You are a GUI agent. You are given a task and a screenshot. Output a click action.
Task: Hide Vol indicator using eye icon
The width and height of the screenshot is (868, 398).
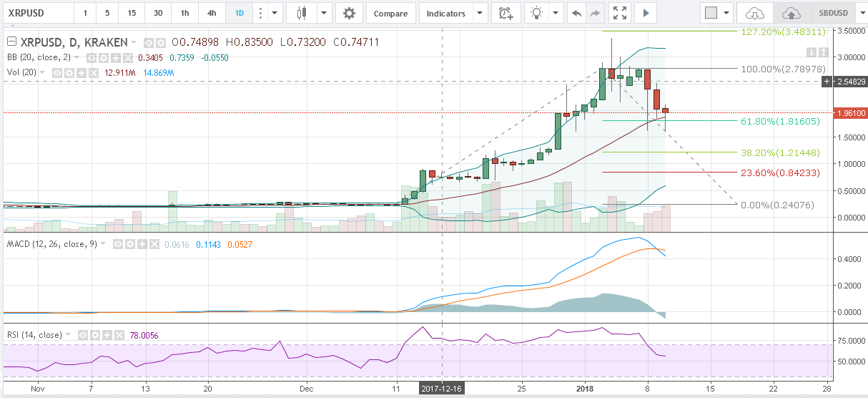click(x=57, y=73)
